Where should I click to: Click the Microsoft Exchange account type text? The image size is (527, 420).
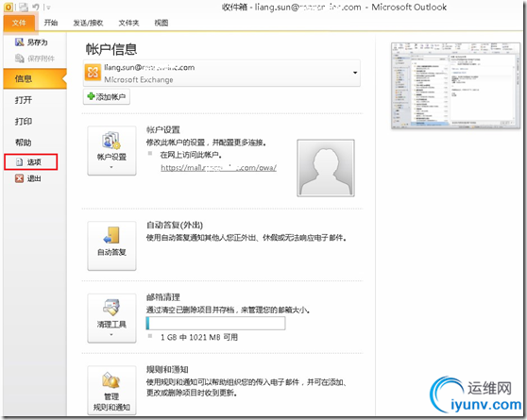tap(139, 79)
